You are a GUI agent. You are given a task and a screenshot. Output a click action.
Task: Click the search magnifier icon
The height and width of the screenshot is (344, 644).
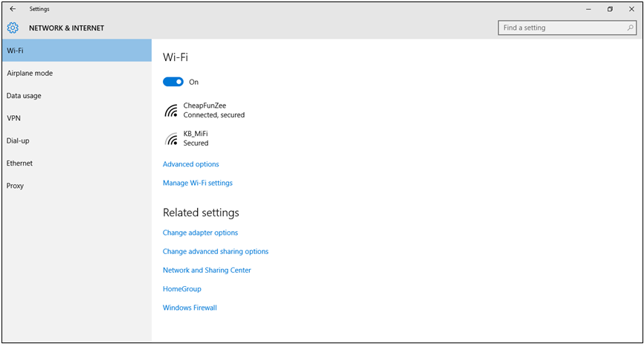point(630,28)
